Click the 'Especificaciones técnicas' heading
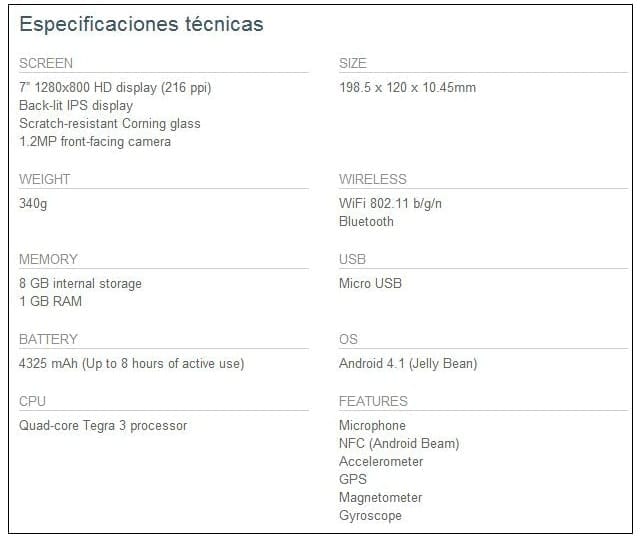Viewport: 641px width, 540px height. pos(141,24)
